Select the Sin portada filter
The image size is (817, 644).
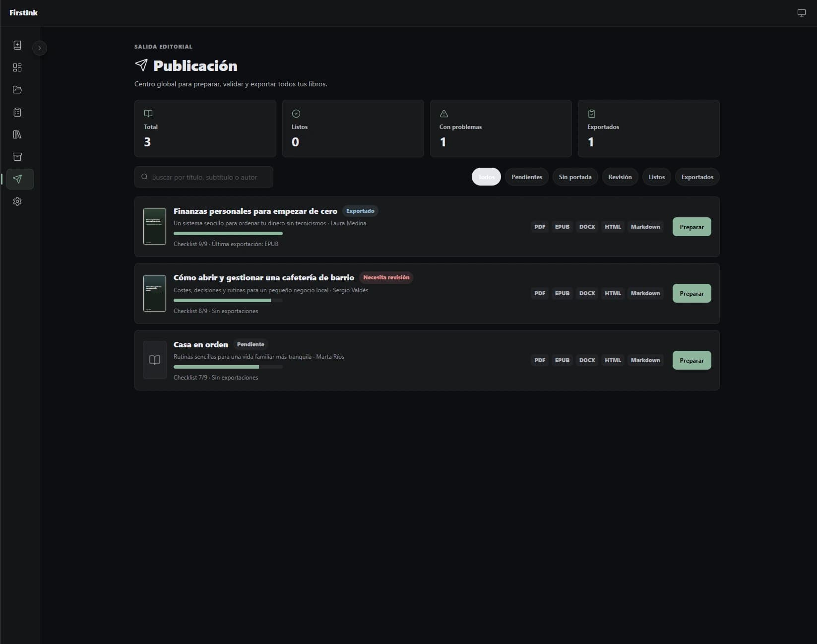575,177
